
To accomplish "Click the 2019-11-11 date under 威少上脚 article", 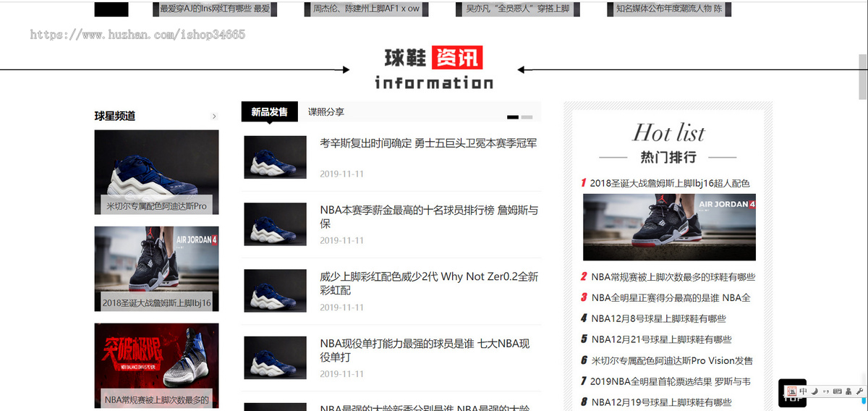I will [341, 308].
